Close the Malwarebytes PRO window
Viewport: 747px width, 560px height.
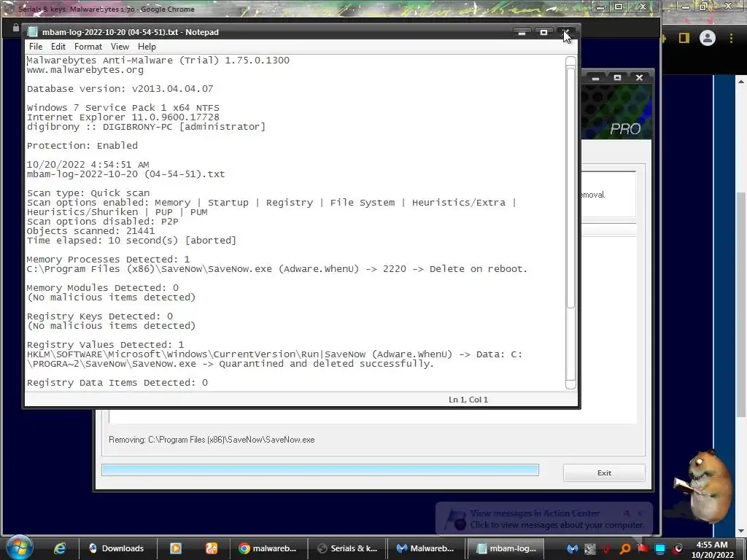coord(639,77)
